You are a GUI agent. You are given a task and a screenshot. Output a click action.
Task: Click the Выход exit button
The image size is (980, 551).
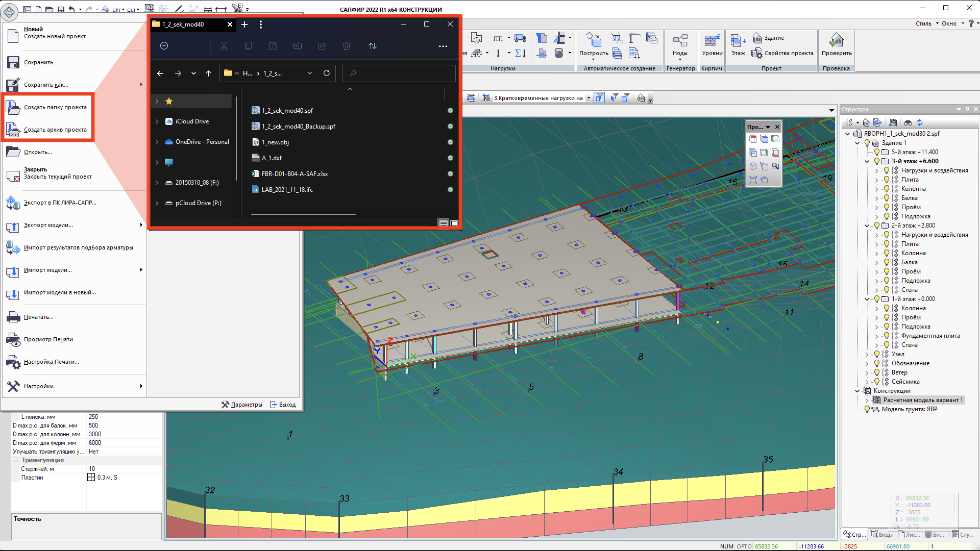click(x=283, y=405)
